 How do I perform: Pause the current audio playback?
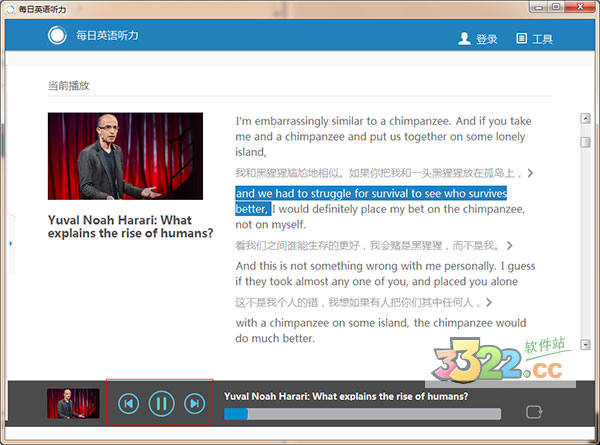(161, 403)
